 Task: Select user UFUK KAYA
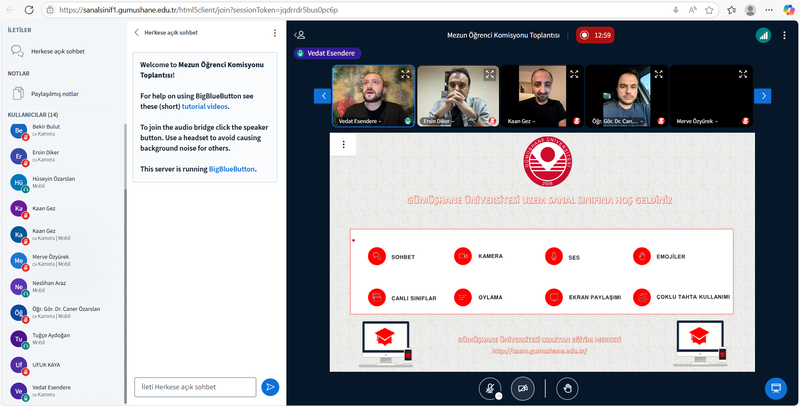pyautogui.click(x=63, y=365)
